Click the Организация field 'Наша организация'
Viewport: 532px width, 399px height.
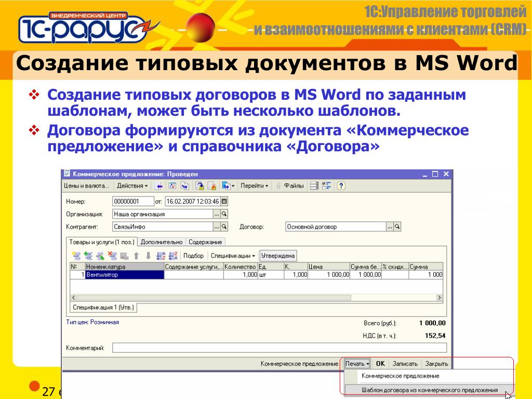coord(163,214)
